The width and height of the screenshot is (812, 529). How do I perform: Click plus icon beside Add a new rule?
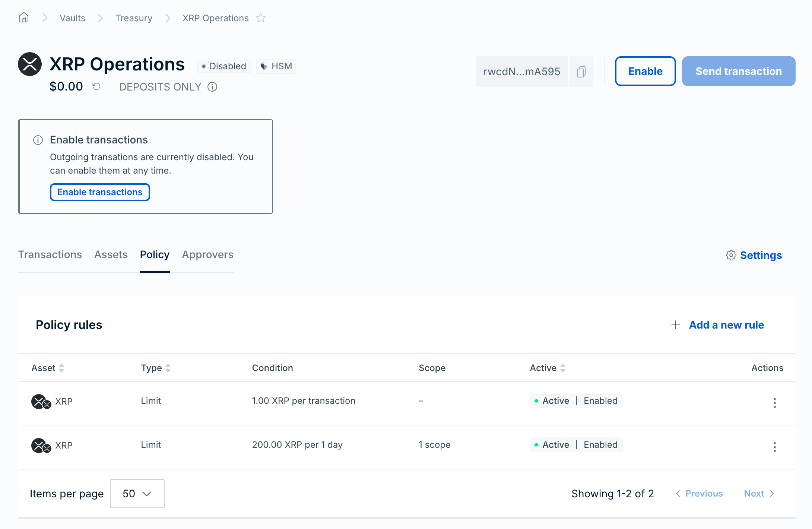676,325
